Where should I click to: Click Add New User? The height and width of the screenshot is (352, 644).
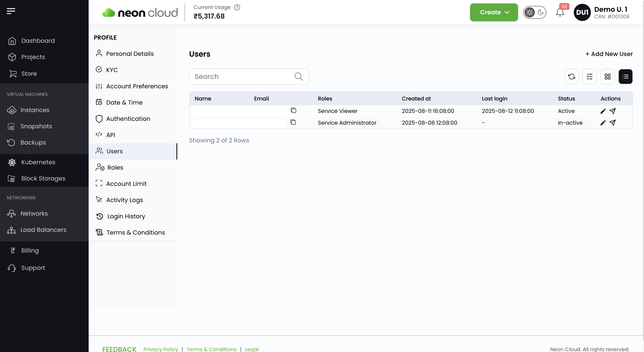pos(609,54)
